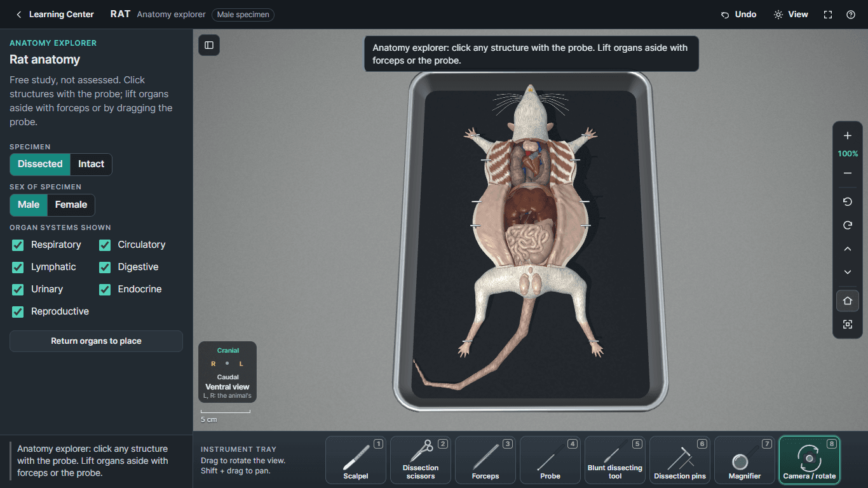Choose the Blunt dissecting tool
This screenshot has height=488, width=868.
tap(615, 460)
